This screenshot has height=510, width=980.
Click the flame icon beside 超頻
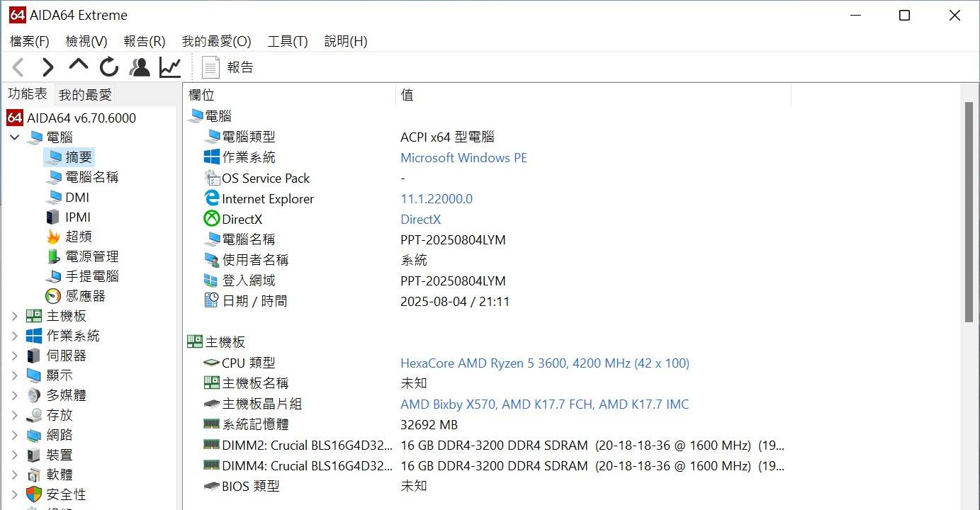pos(53,237)
